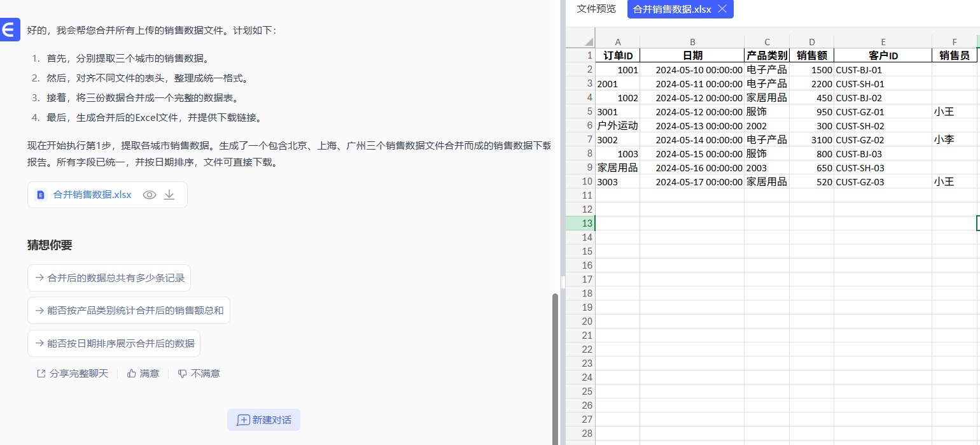The height and width of the screenshot is (445, 980).
Task: Click the download icon beside 合并销售数据.xlsx
Action: coord(169,195)
